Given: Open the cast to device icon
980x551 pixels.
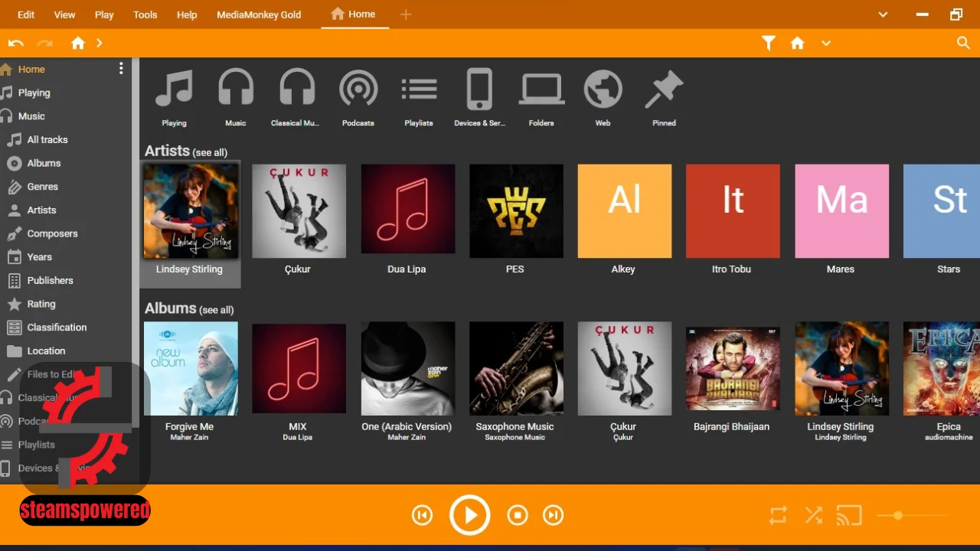Looking at the screenshot, I should point(849,516).
